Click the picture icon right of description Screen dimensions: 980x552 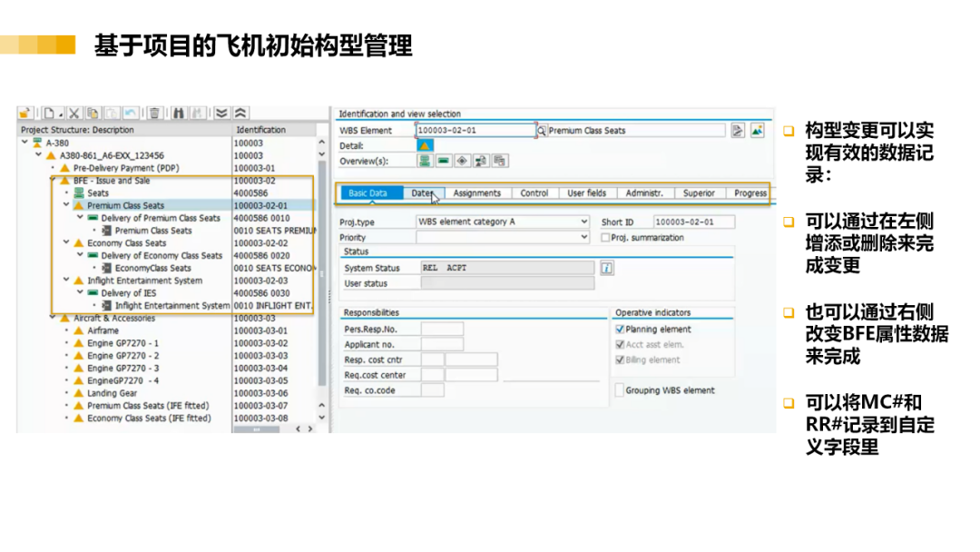tap(758, 131)
